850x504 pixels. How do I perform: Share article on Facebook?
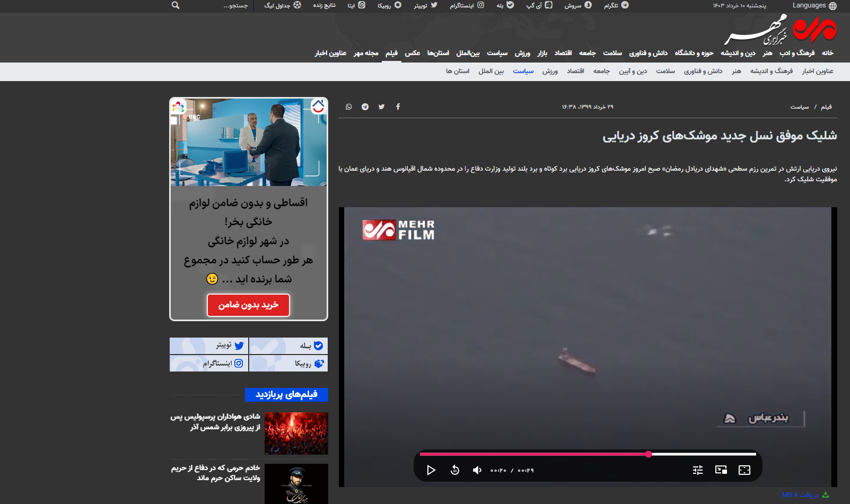(x=398, y=107)
